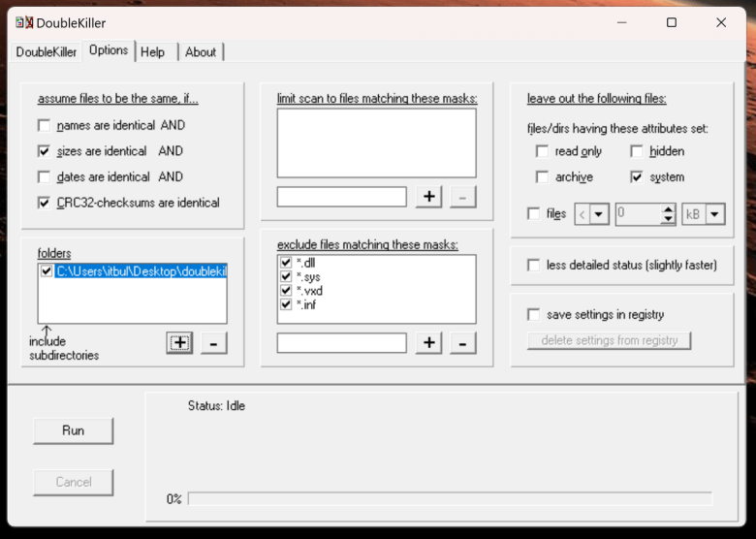Click the DoubleKiller app icon in title bar
Screen dimensions: 756x539
coord(24,22)
